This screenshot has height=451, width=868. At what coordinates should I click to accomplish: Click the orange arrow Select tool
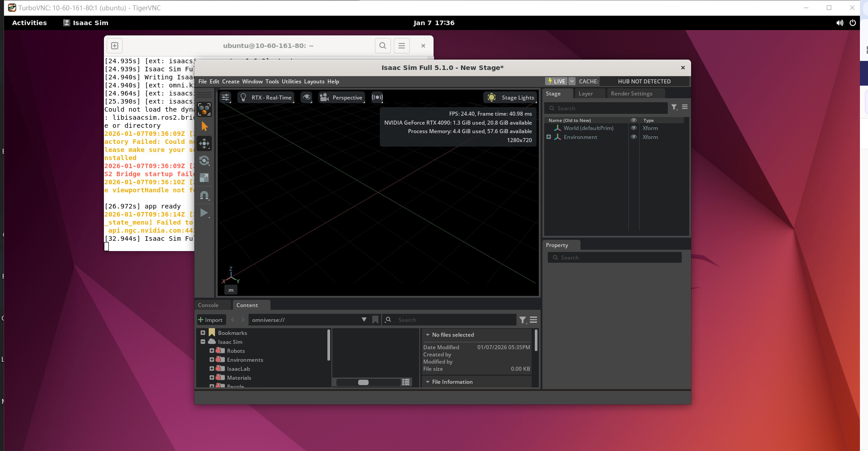point(204,126)
